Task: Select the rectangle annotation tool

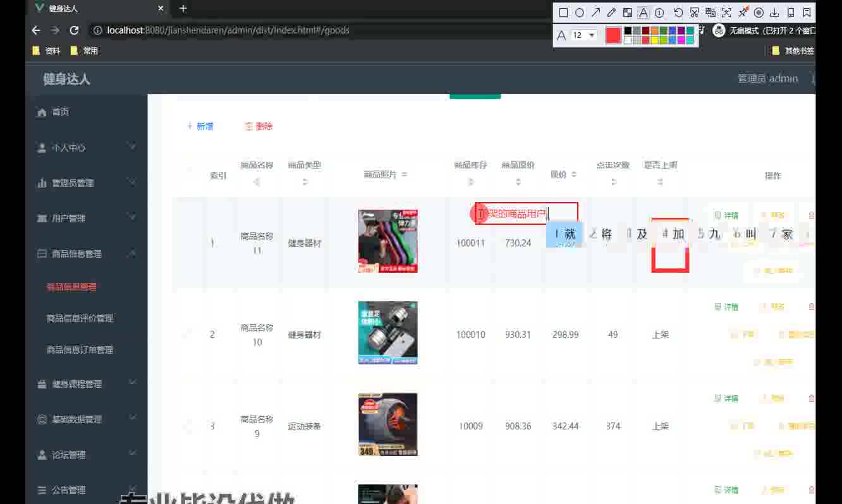Action: 563,13
